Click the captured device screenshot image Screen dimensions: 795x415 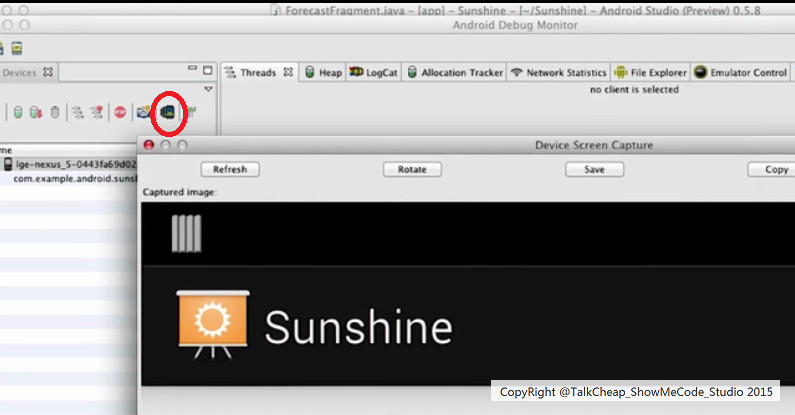(468, 294)
